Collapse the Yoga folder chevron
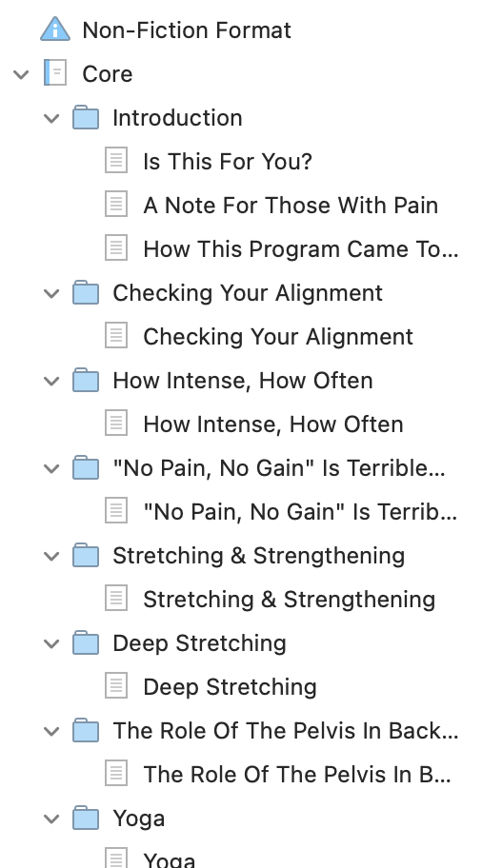Viewport: 482px width, 868px height. point(51,818)
